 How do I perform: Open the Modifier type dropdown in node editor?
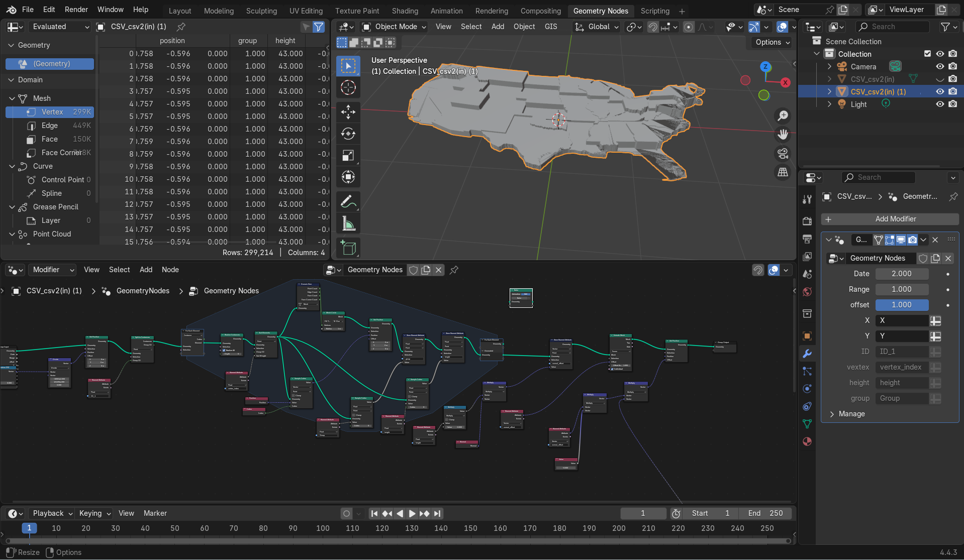[52, 270]
